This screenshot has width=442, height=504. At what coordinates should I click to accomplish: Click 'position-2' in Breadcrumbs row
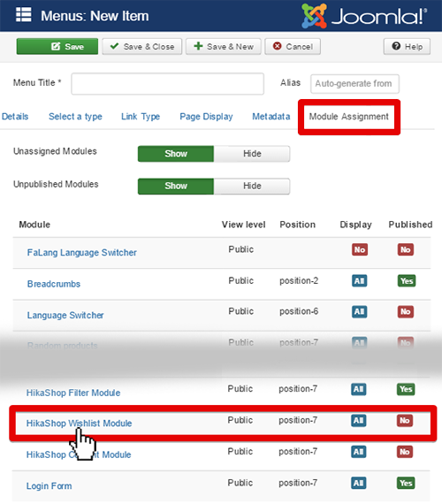[x=299, y=281]
